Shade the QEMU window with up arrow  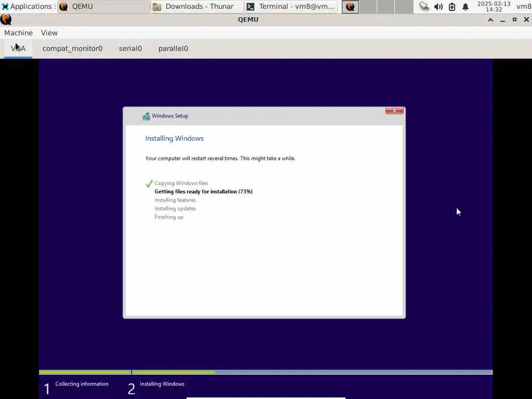pos(490,20)
